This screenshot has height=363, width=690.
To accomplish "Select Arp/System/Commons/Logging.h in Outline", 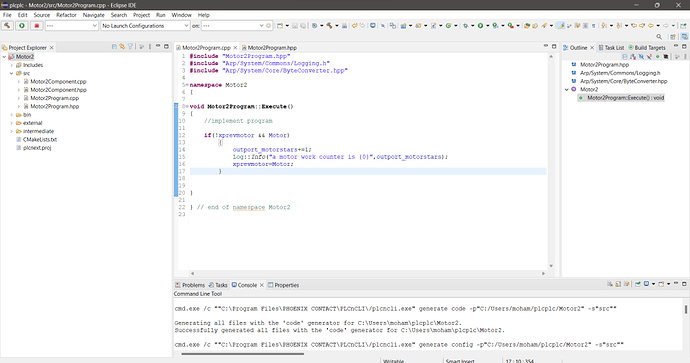I will tap(616, 73).
